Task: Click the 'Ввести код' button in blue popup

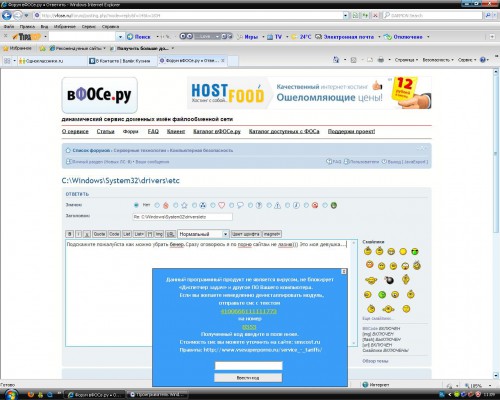Action: click(248, 378)
